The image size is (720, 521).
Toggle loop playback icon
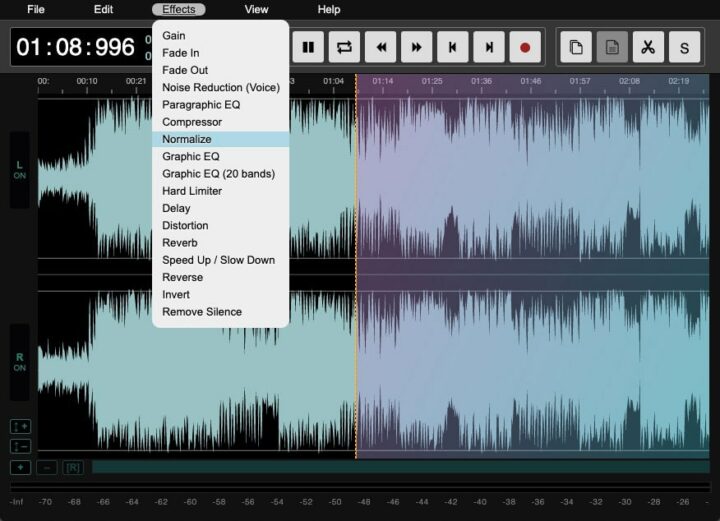tap(344, 47)
